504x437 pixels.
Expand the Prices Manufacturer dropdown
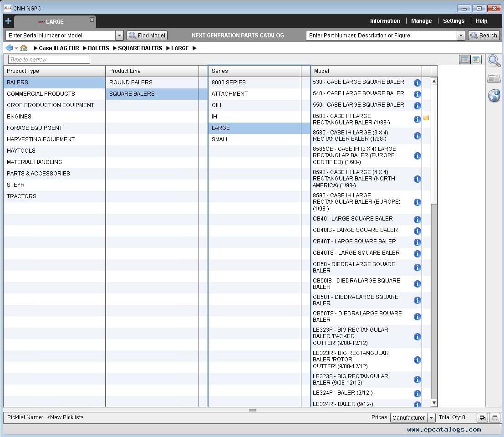[x=431, y=418]
